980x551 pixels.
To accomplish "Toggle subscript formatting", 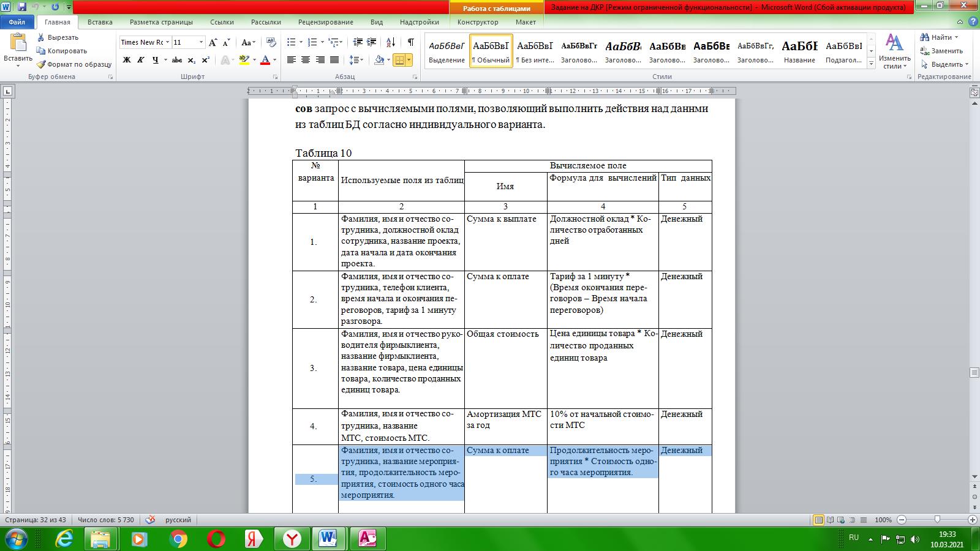I will (192, 60).
